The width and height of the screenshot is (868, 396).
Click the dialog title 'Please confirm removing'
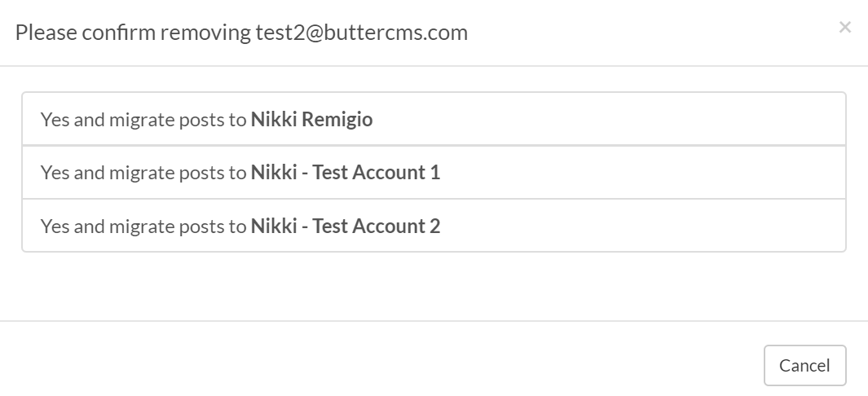coord(134,33)
